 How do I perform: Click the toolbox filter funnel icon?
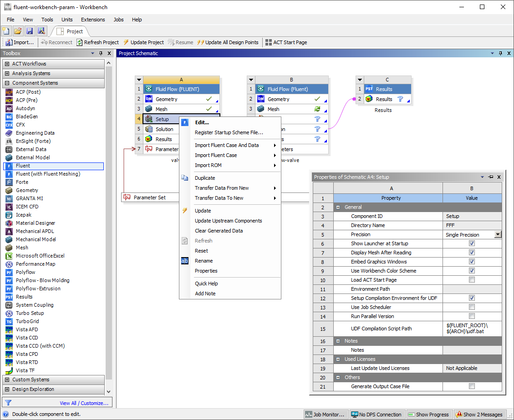tap(9, 403)
